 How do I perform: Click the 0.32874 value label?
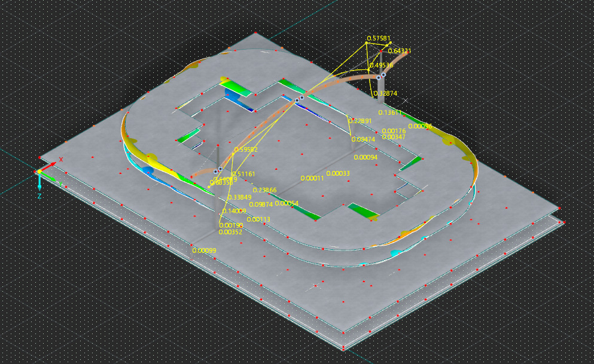click(385, 94)
